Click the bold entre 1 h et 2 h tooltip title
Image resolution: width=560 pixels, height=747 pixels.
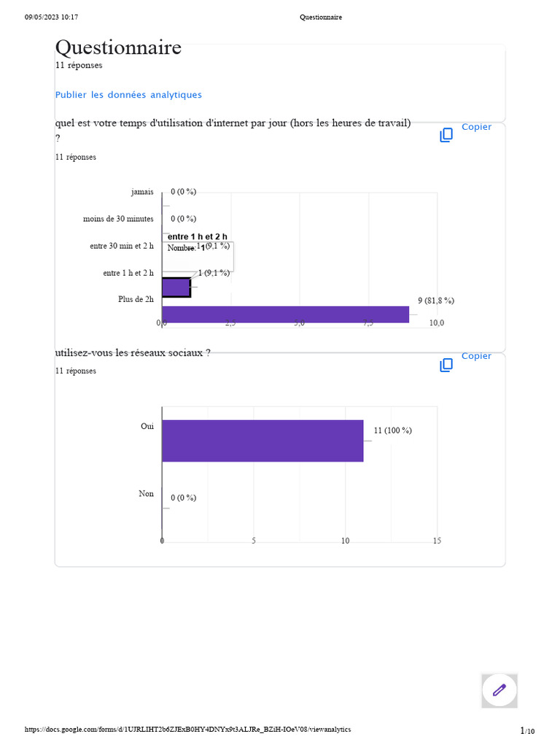tap(197, 236)
